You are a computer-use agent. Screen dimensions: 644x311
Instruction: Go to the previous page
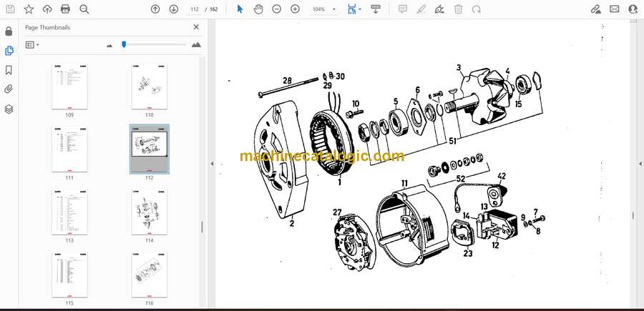pos(155,9)
